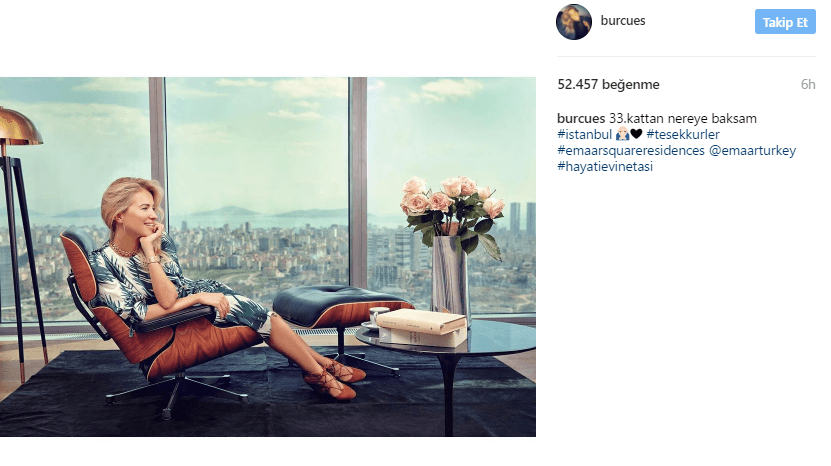
Task: Open the #istanbul hashtag
Action: 585,134
